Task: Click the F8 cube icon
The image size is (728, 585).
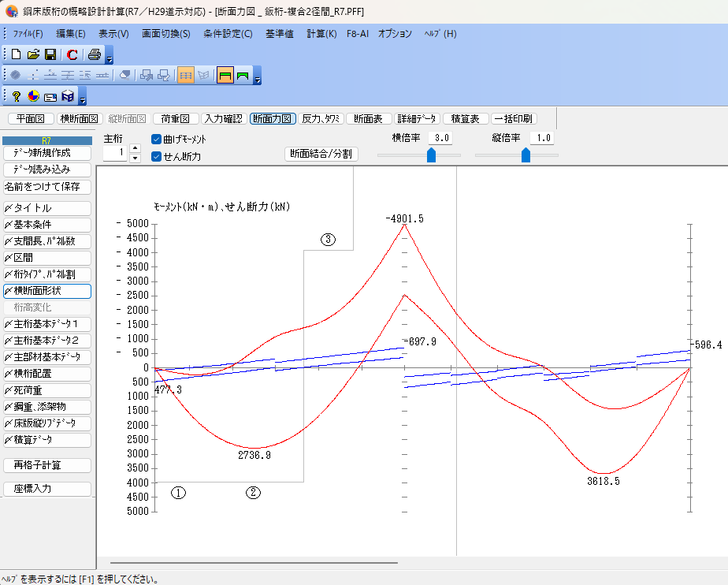Action: pyautogui.click(x=68, y=96)
